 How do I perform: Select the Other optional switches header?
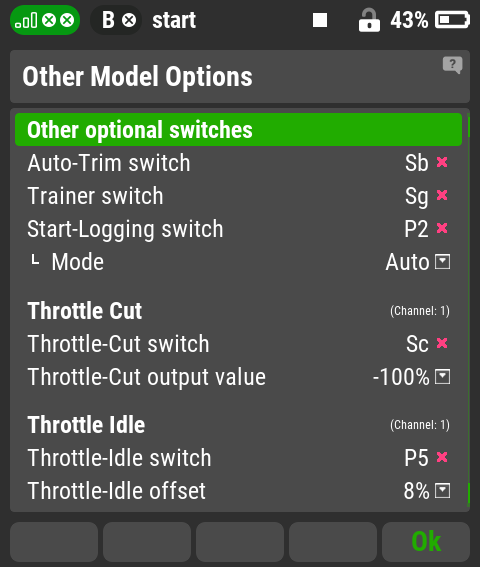point(238,130)
